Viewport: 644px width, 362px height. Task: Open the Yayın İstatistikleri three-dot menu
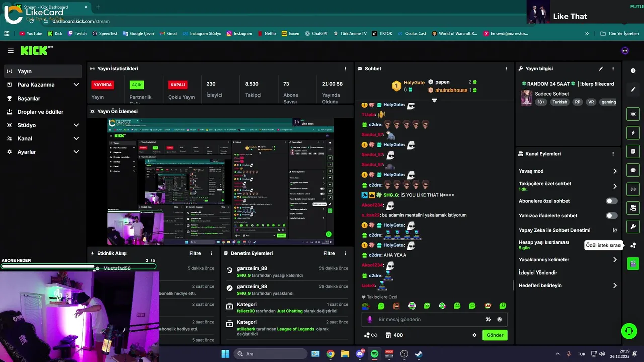[x=345, y=69]
